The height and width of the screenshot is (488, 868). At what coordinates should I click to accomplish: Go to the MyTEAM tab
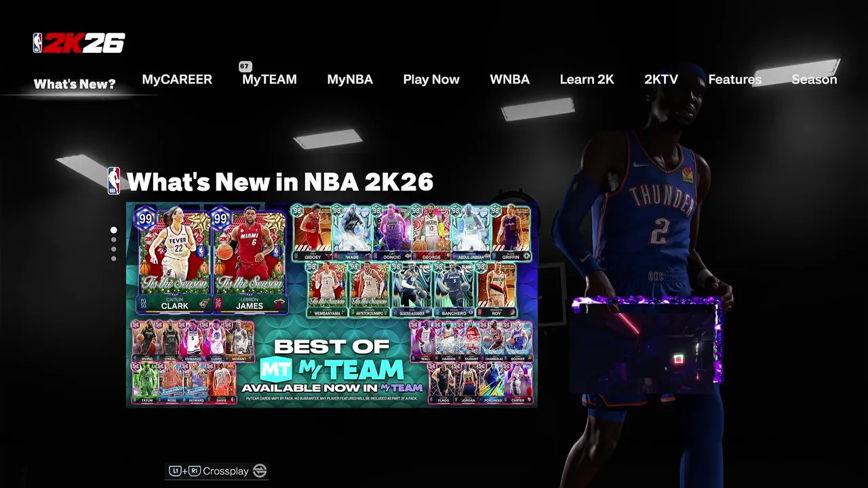pos(269,79)
